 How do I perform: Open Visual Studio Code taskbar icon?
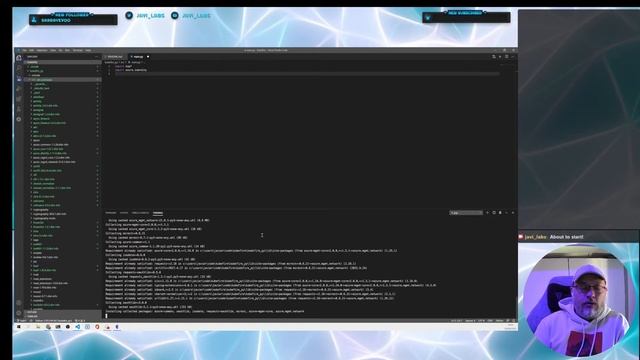tap(78, 327)
